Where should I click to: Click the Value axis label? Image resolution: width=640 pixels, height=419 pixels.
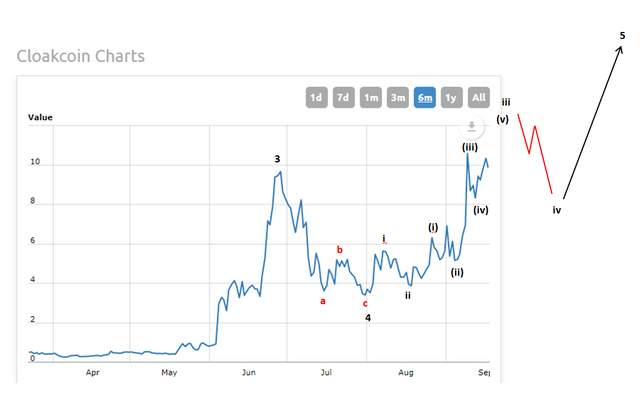[40, 117]
